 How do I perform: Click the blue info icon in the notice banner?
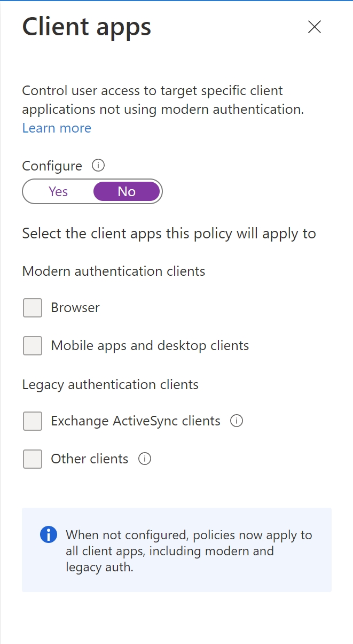47,534
